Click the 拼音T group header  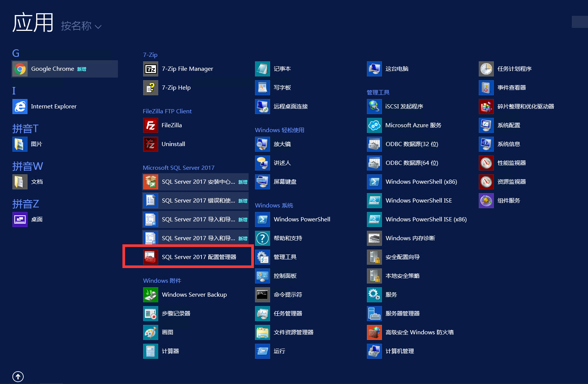click(x=25, y=129)
